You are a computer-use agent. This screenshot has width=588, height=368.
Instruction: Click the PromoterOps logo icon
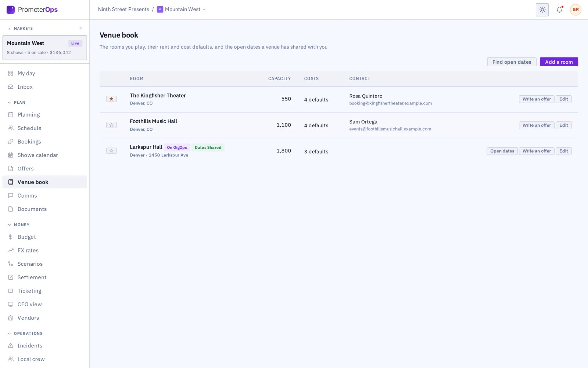(x=11, y=10)
